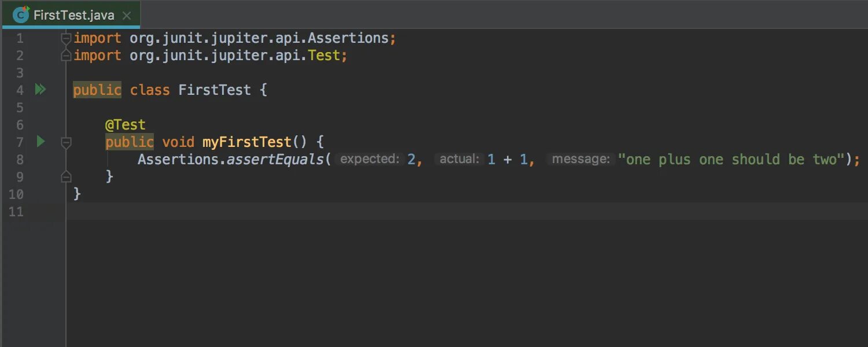Place cursor on empty line 11
This screenshot has width=868, height=347.
463,211
